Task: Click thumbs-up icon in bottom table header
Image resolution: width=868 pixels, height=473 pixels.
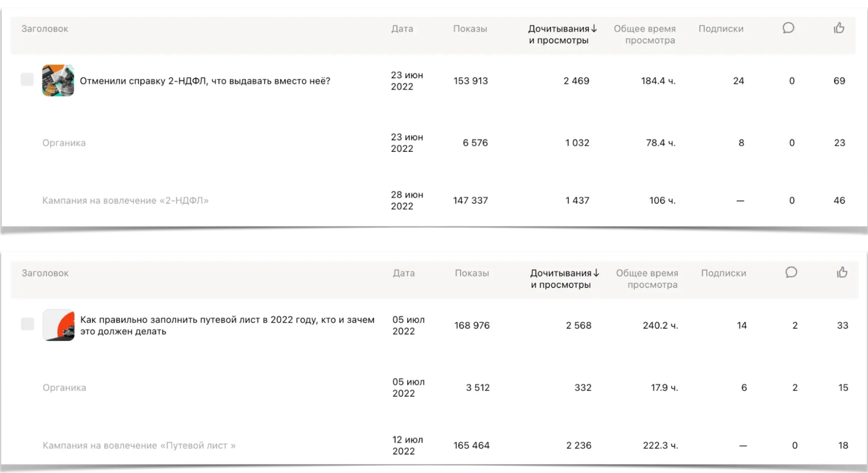Action: 842,273
